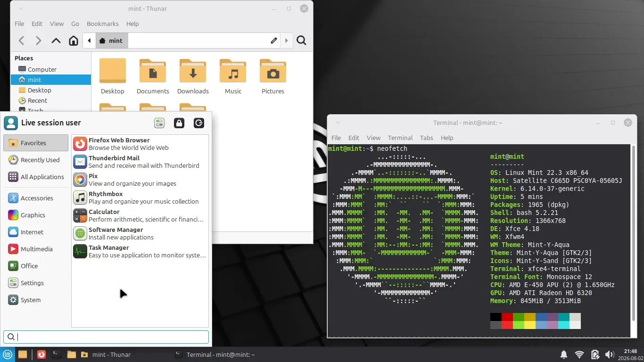Select Favorites category in menu
The height and width of the screenshot is (362, 644).
point(36,143)
